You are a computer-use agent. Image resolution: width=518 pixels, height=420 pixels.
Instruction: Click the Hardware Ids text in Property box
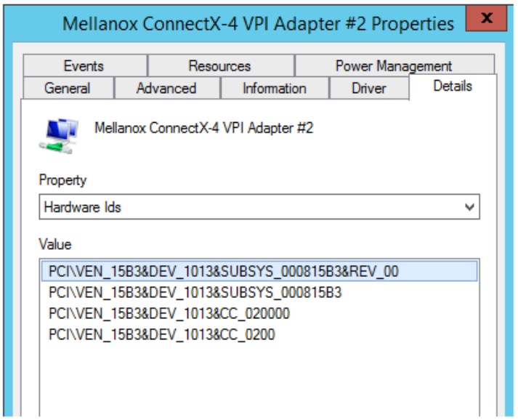coord(83,207)
